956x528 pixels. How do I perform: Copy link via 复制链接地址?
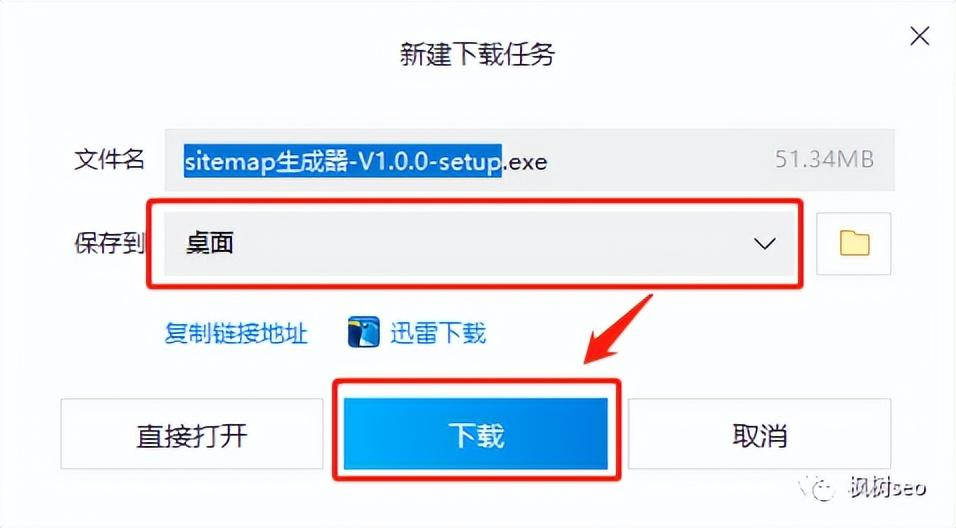click(235, 334)
